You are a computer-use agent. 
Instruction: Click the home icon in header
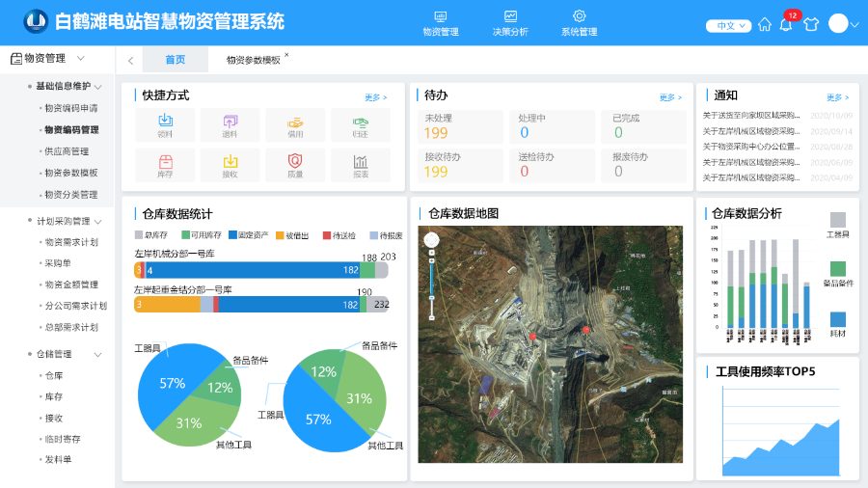(765, 25)
